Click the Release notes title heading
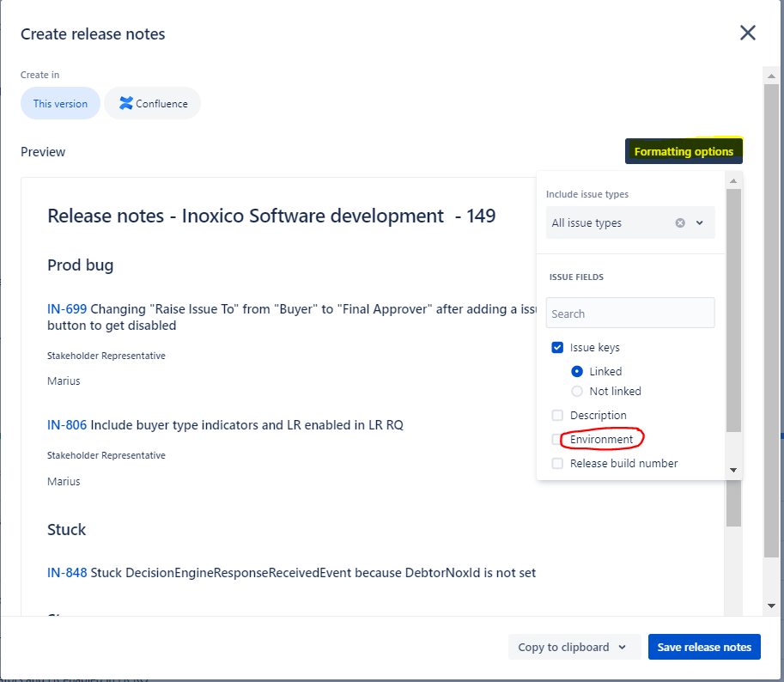The image size is (784, 682). (x=271, y=216)
